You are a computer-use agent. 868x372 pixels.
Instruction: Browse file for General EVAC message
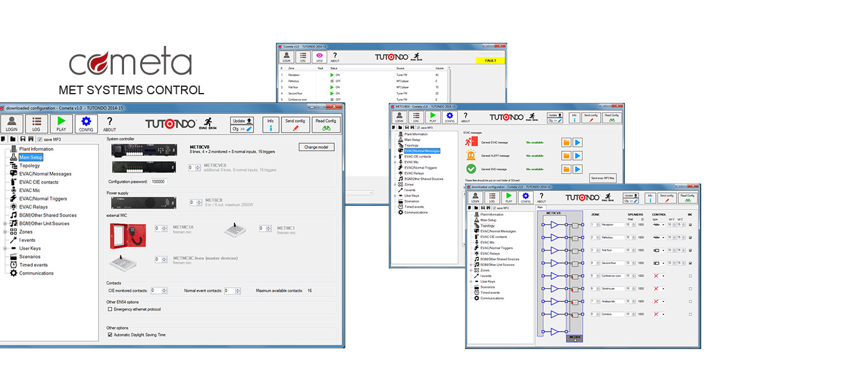click(567, 142)
